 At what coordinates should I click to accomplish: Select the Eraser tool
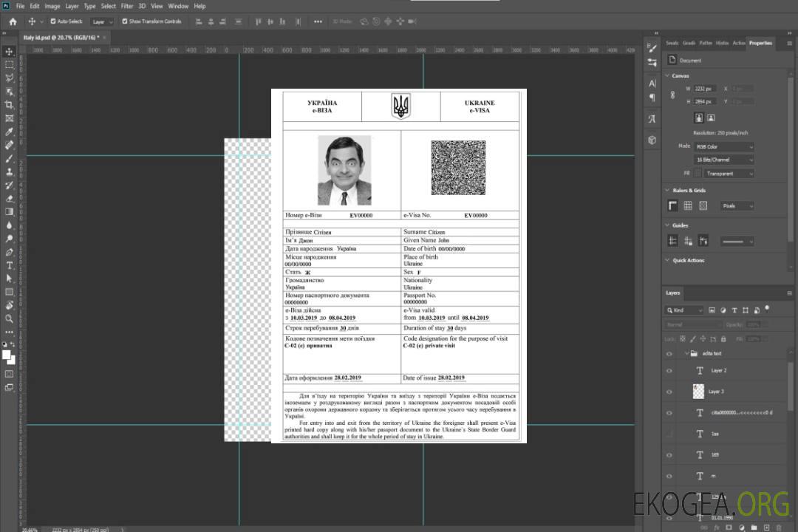point(9,199)
